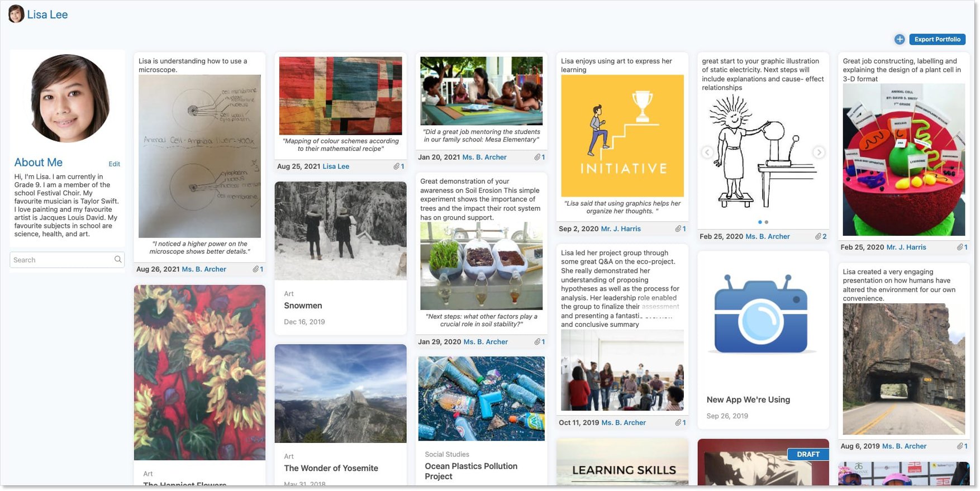Open Ms. B. Archer link on Aug 6, 2019 card
The height and width of the screenshot is (491, 980).
point(904,446)
